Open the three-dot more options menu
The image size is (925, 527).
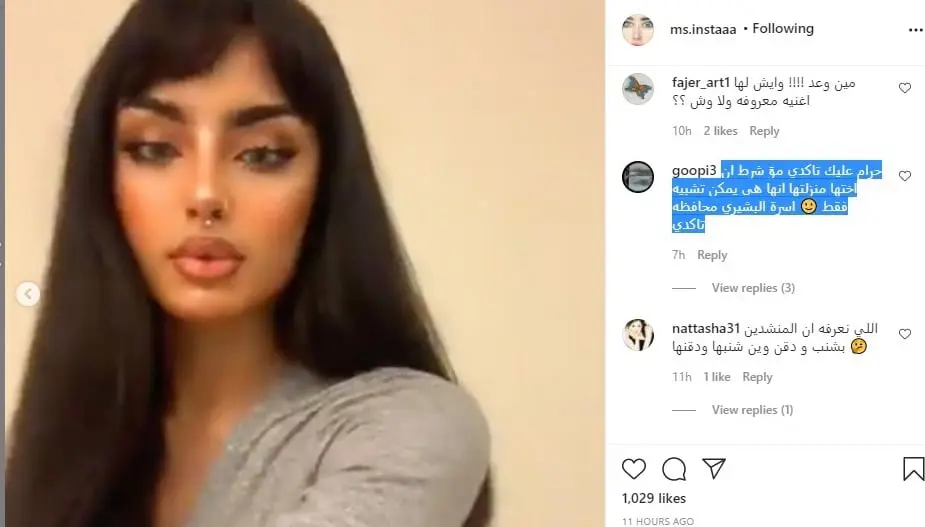pos(916,30)
